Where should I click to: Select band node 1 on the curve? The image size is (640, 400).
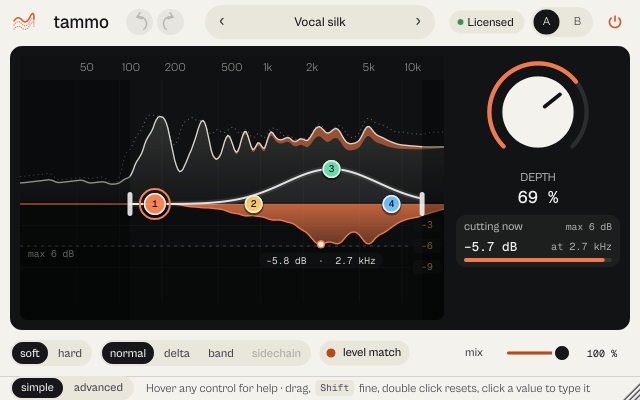click(155, 204)
